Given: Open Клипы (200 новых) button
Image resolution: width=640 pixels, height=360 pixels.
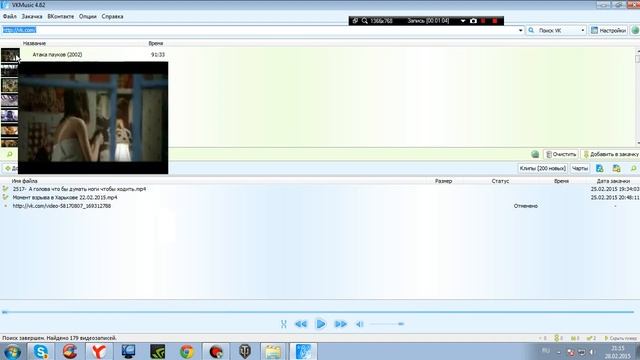Looking at the screenshot, I should [542, 168].
